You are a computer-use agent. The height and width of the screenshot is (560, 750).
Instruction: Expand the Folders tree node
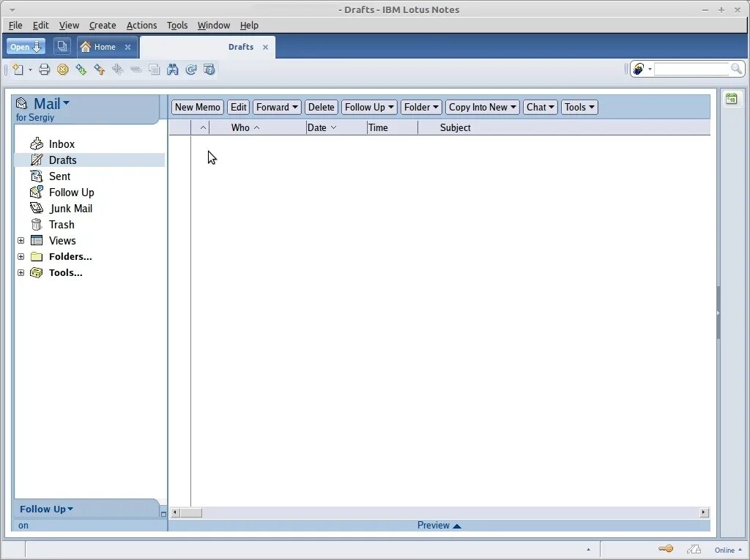click(21, 257)
